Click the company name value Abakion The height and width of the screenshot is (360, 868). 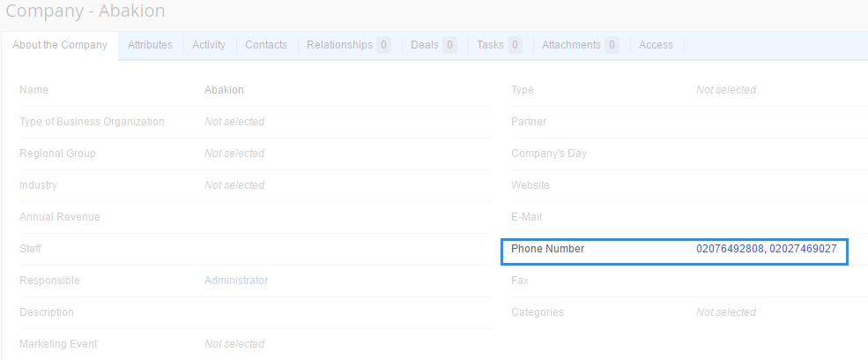pyautogui.click(x=224, y=90)
